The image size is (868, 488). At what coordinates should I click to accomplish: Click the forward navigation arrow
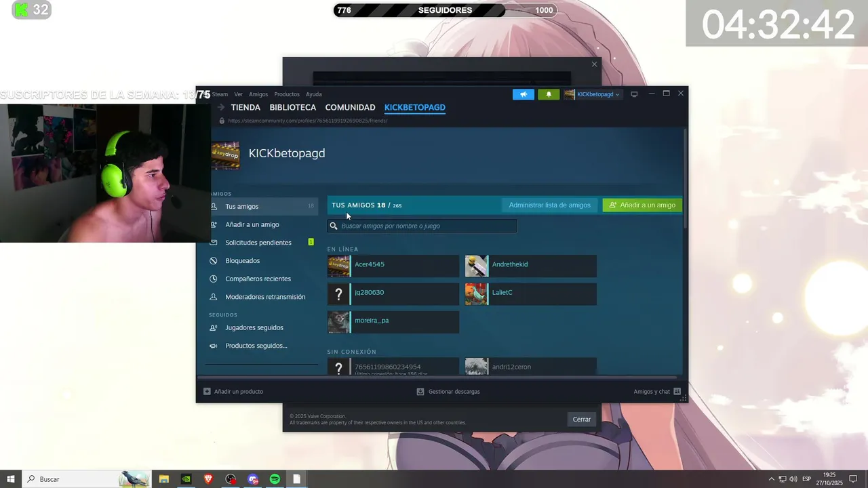221,107
